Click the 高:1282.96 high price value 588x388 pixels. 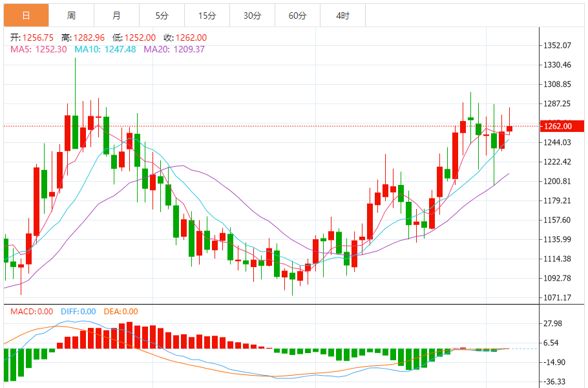[83, 38]
